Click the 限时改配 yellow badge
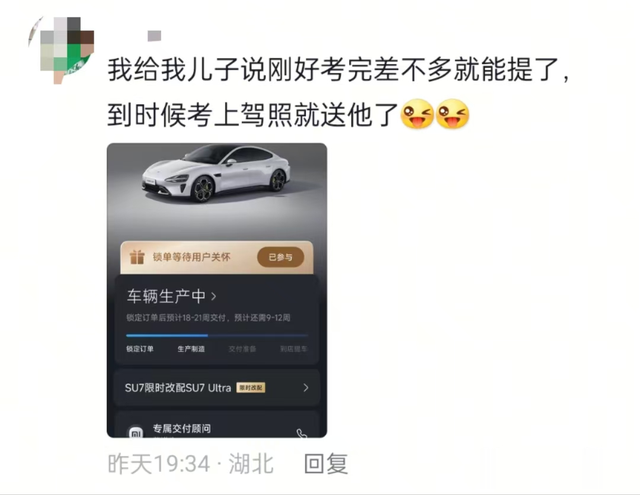Image resolution: width=640 pixels, height=495 pixels. click(251, 388)
